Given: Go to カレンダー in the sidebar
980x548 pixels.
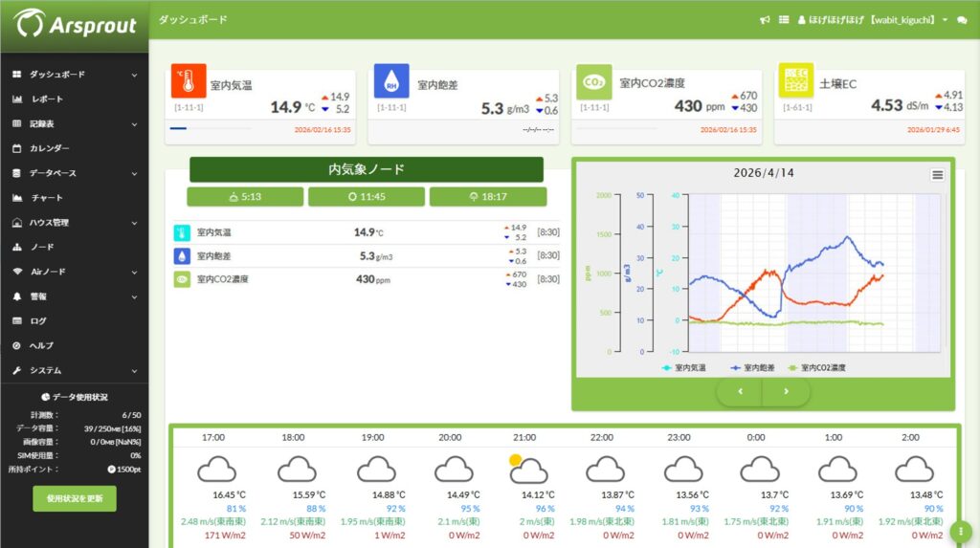Looking at the screenshot, I should [x=49, y=148].
